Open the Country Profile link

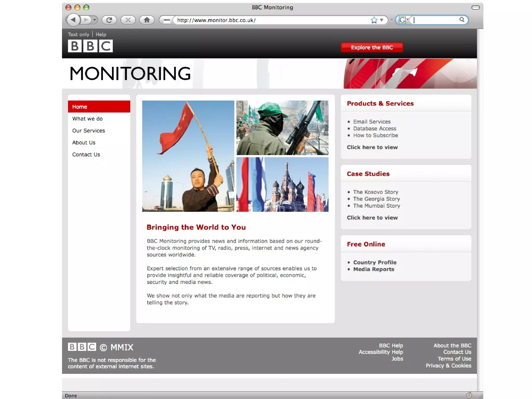click(375, 262)
